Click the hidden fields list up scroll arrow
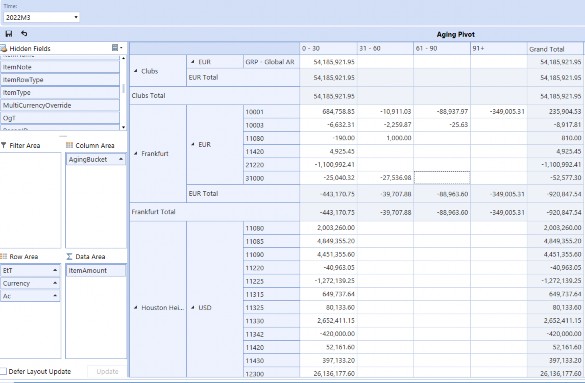 coord(123,58)
